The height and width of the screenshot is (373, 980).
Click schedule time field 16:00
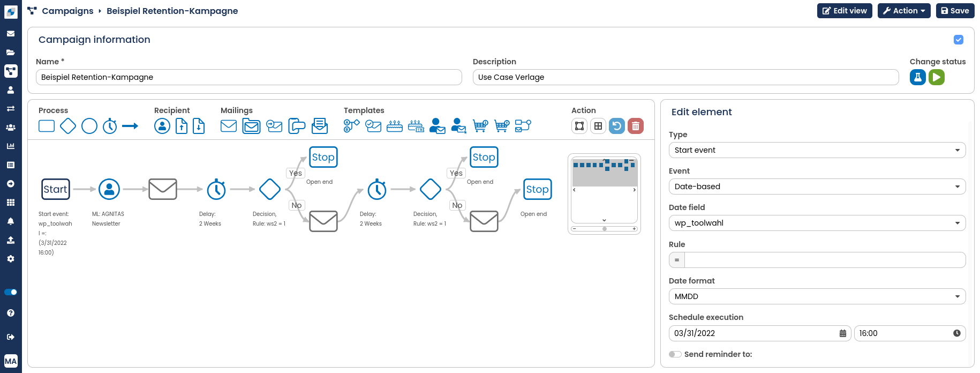click(910, 333)
